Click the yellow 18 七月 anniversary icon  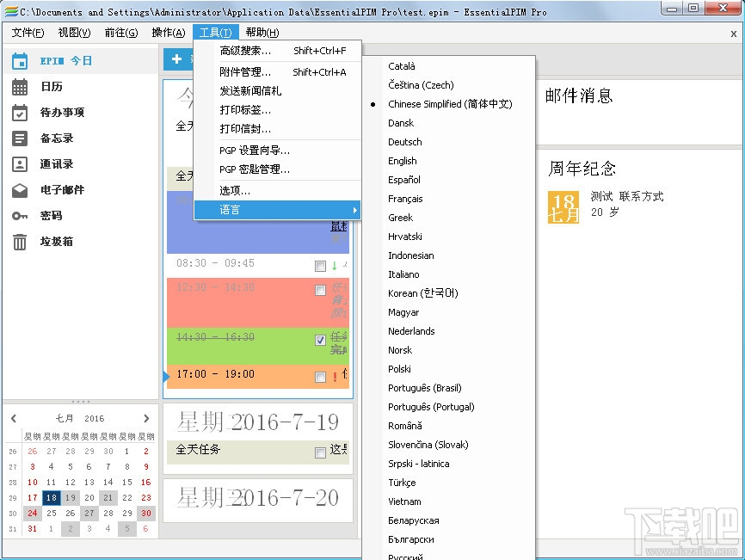[563, 206]
